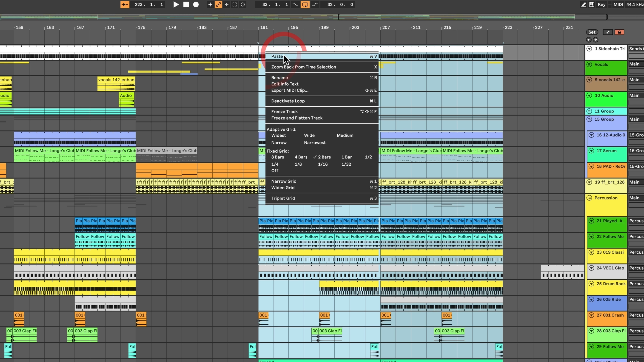Click the Re-enable Automation arrow icon

point(227,5)
